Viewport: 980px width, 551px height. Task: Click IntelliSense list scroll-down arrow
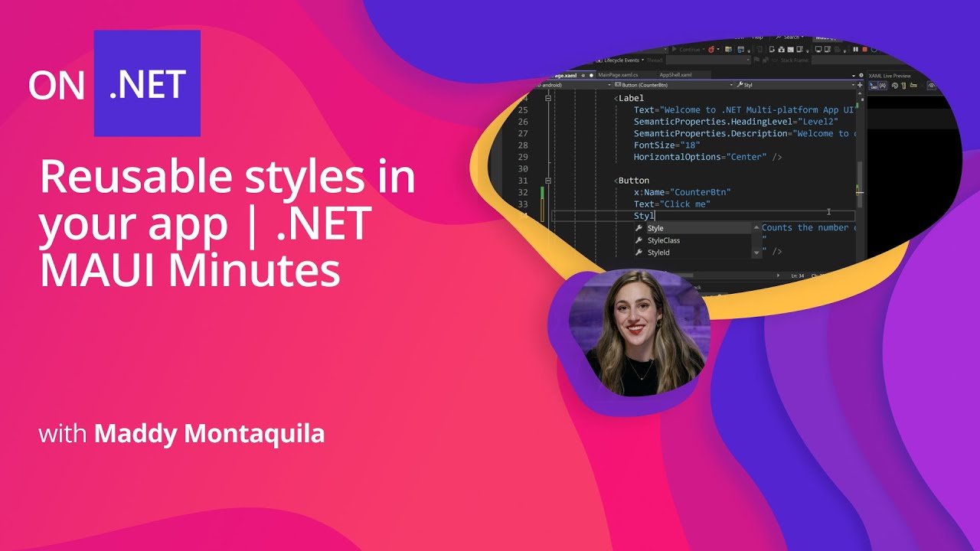pyautogui.click(x=756, y=253)
